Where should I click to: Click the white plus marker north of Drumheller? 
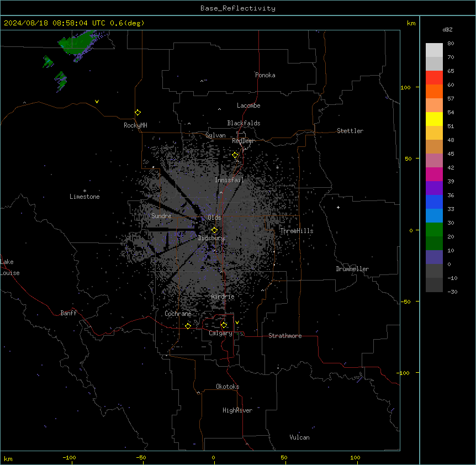[x=338, y=207]
